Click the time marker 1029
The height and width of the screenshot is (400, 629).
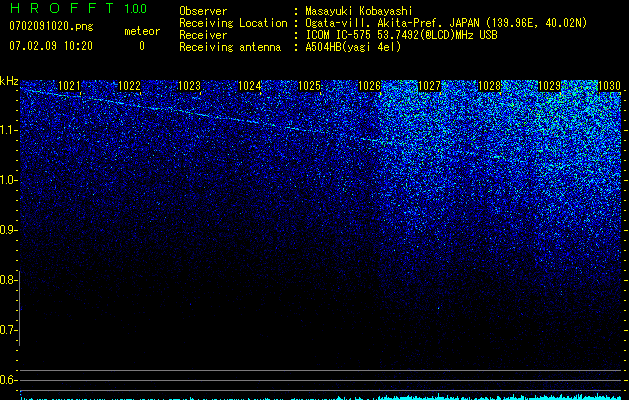[x=550, y=86]
